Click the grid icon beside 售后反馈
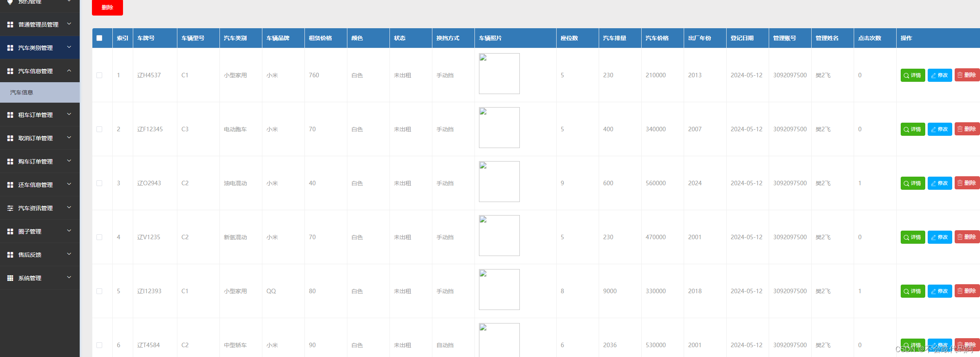This screenshot has width=980, height=357. [x=10, y=255]
